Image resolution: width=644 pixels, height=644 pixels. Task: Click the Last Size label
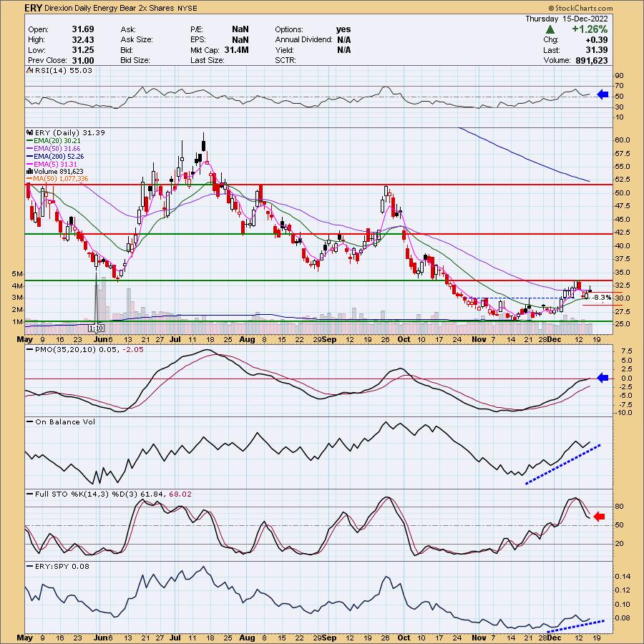click(207, 60)
